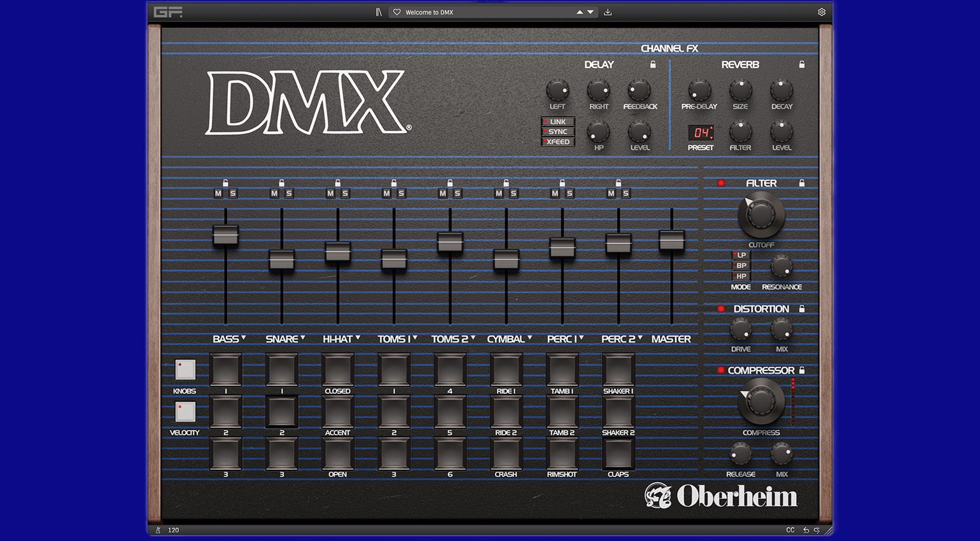Image resolution: width=980 pixels, height=541 pixels.
Task: Save the preset via the download icon
Action: (x=608, y=11)
